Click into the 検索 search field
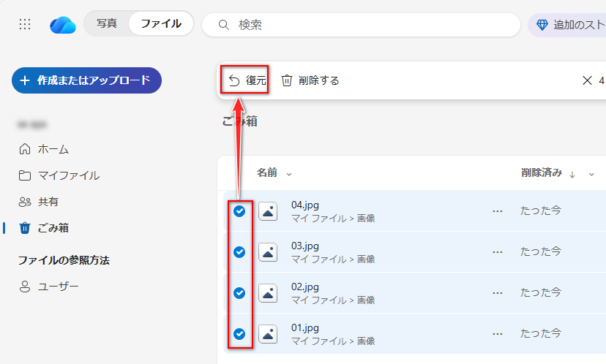The width and height of the screenshot is (606, 364). [361, 25]
